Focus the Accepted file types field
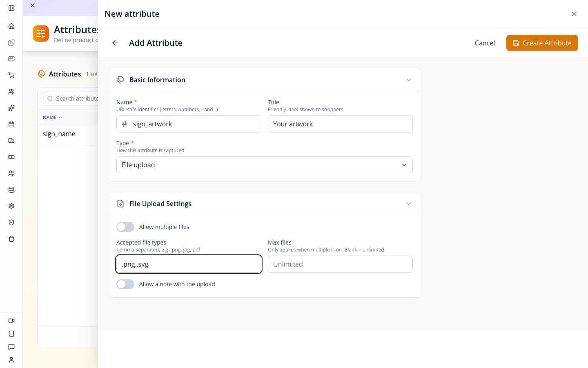 coord(189,264)
